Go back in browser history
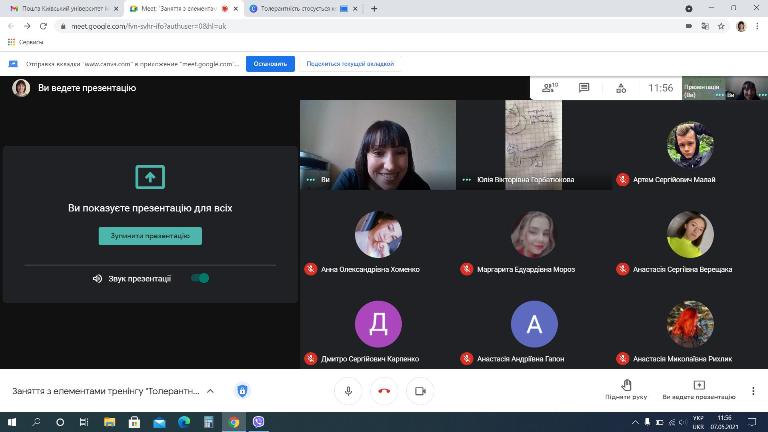The image size is (768, 432). coord(11,26)
